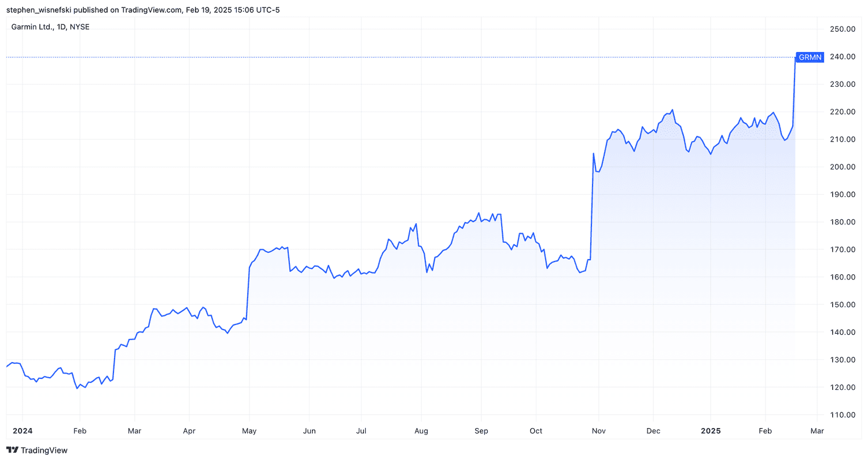Click the 120.00 price axis label
Viewport: 868px width, 461px height.
pyautogui.click(x=843, y=387)
